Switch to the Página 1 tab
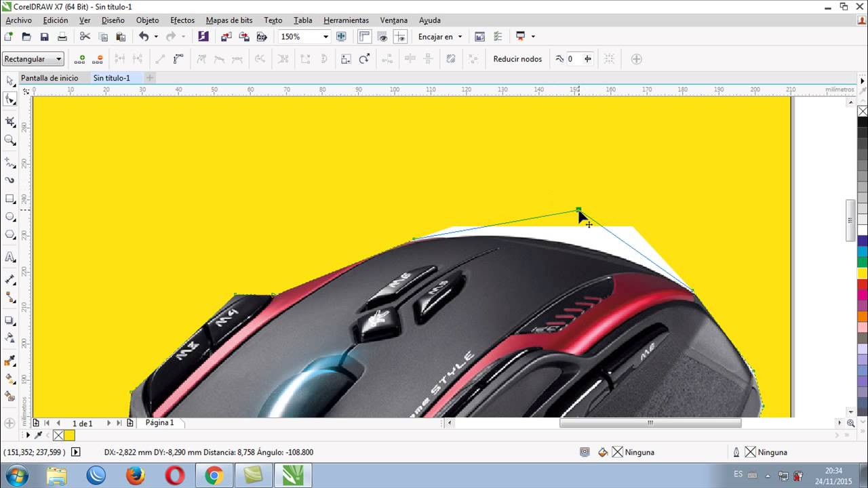 tap(159, 422)
